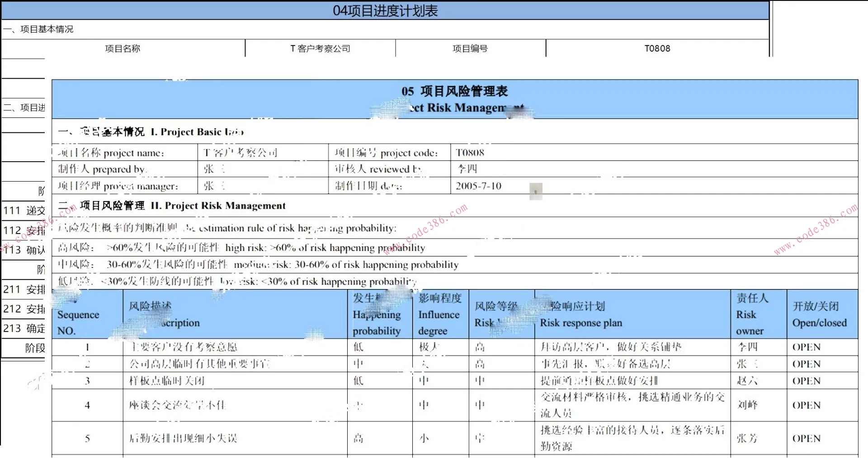
Task: Click the OPEN status of risk 1
Action: (807, 347)
